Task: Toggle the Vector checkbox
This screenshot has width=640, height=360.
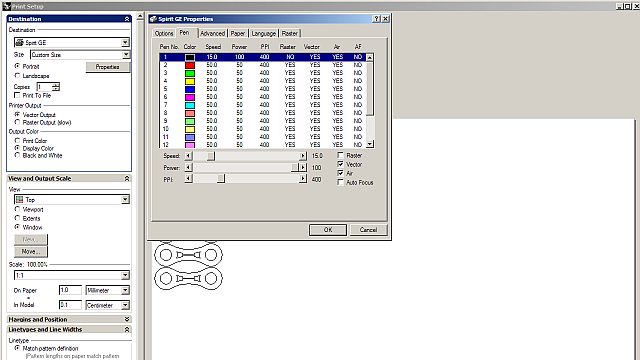Action: tap(340, 164)
